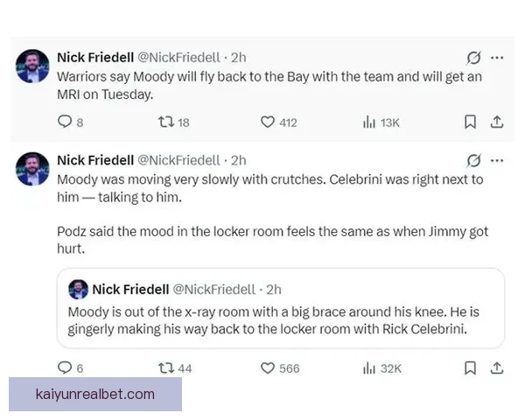Viewport: 525px width, 420px height.
Task: Reply to the Moody MRI tweet
Action: tap(64, 122)
